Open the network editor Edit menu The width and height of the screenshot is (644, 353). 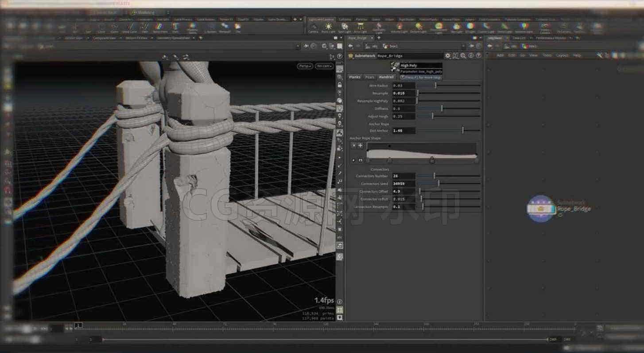[512, 55]
